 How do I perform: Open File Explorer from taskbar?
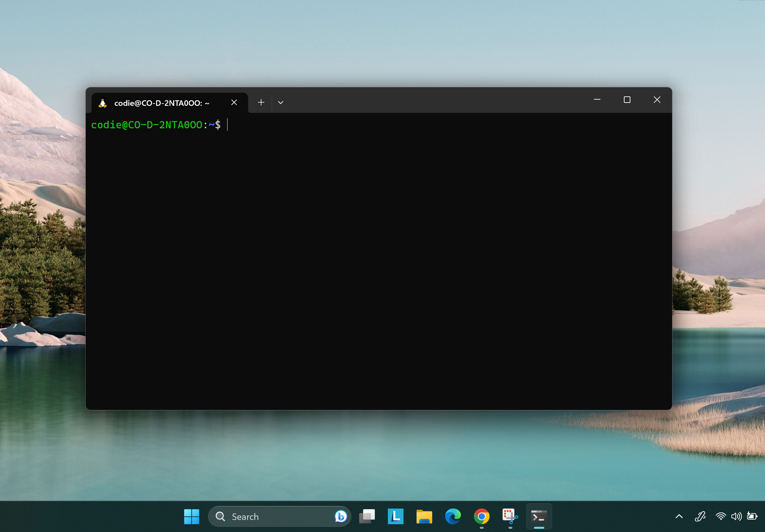[424, 516]
